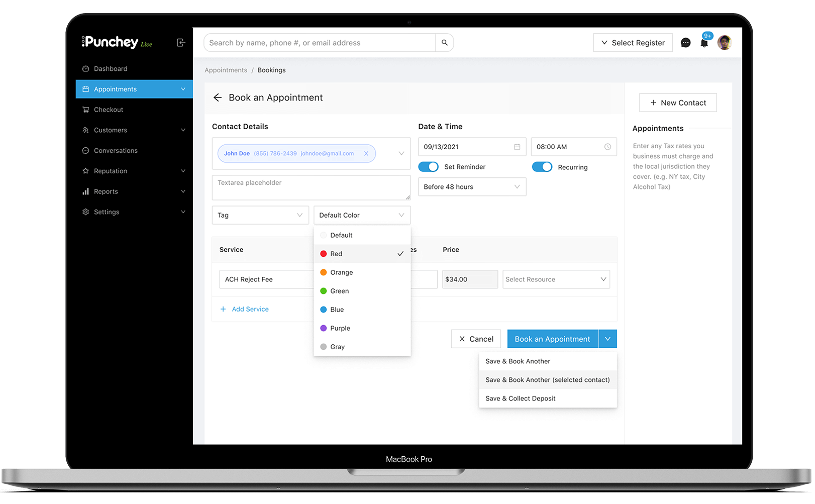Click the search magnifier icon
The width and height of the screenshot is (815, 504).
coord(445,43)
